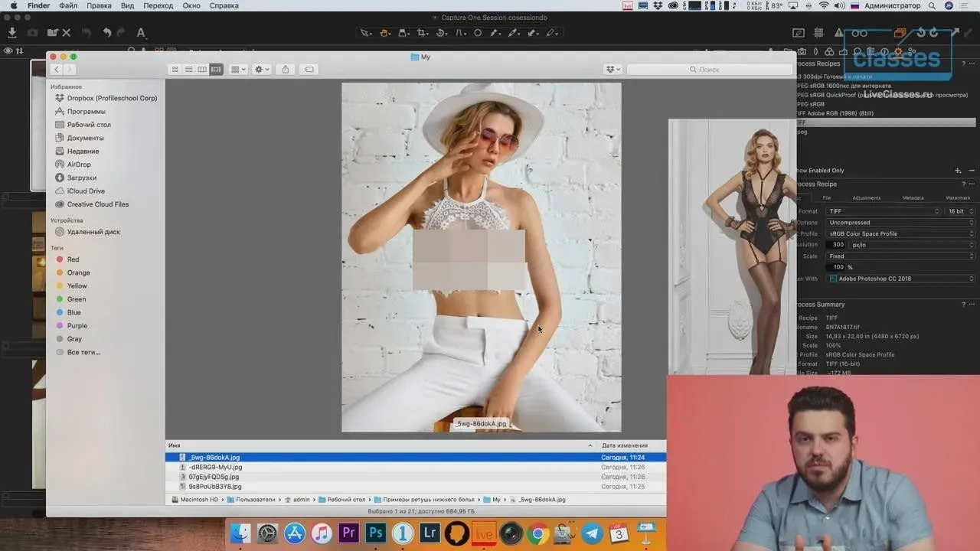Open the 16 bit depth dropdown
The image size is (980, 551).
coord(960,211)
